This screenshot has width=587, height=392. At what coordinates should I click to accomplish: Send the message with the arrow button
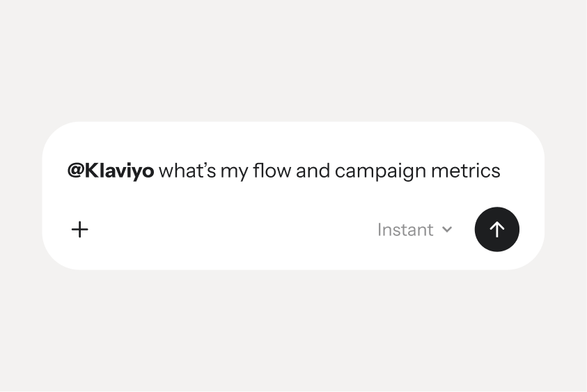[x=496, y=229]
